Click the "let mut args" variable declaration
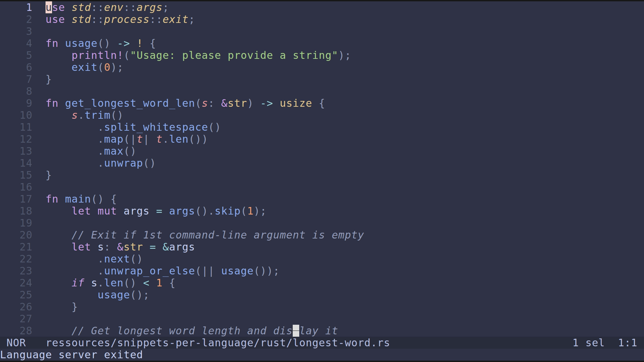The height and width of the screenshot is (362, 644). point(110,211)
